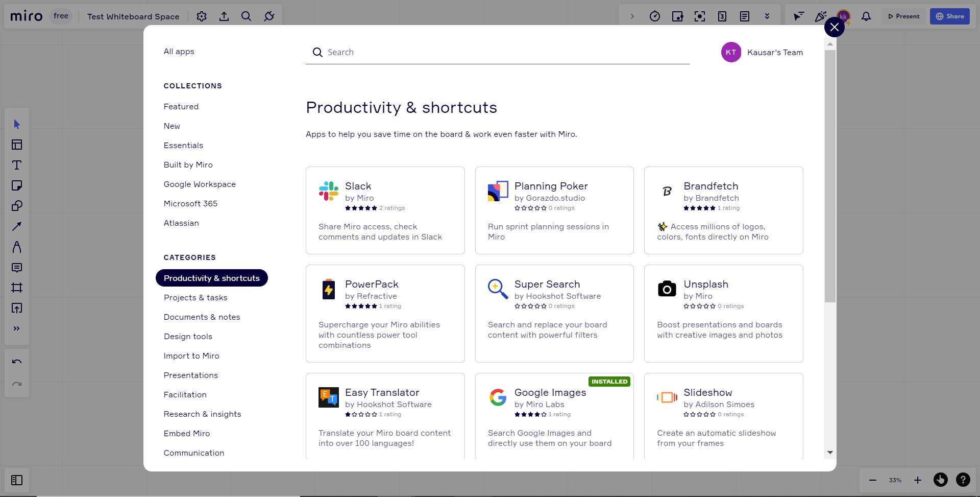Image resolution: width=980 pixels, height=497 pixels.
Task: Select the cursor tool in left toolbar
Action: (x=17, y=124)
